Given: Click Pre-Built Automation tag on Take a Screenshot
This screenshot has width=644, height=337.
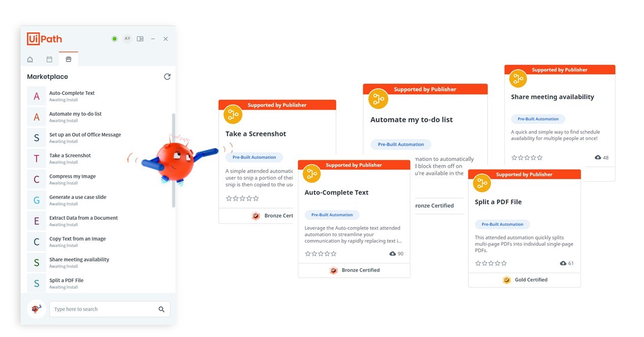Looking at the screenshot, I should click(254, 157).
